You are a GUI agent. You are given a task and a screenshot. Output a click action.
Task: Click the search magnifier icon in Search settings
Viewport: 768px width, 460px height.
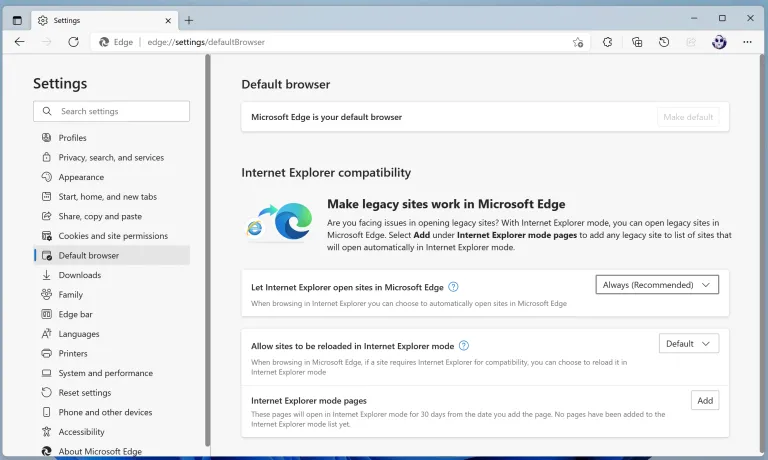click(x=47, y=111)
